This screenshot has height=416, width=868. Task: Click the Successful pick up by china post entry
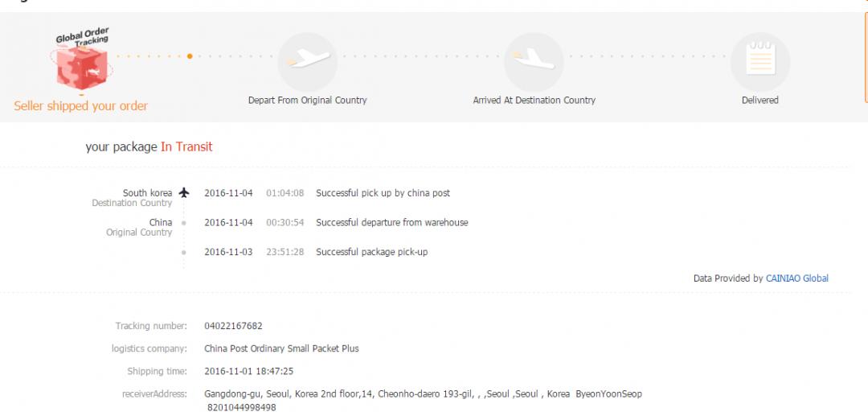click(x=383, y=193)
